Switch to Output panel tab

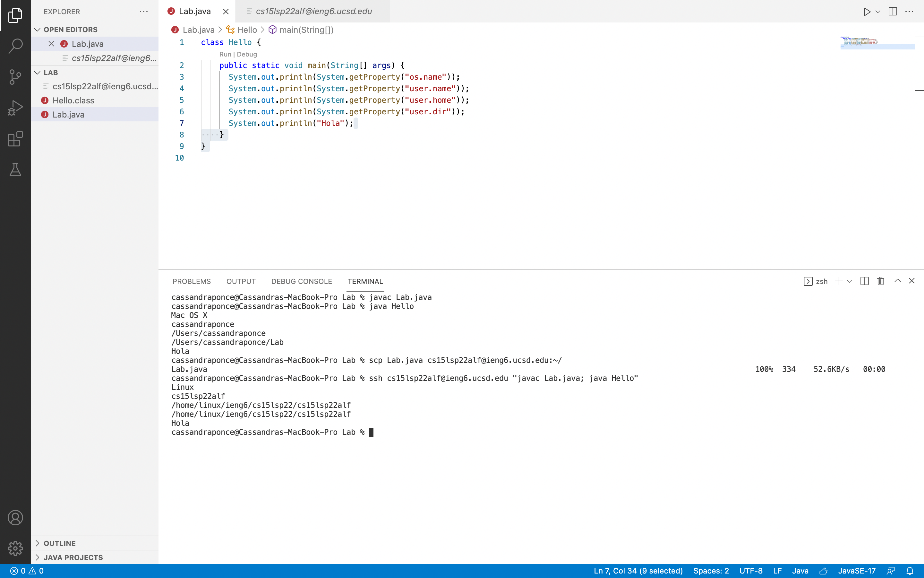point(241,281)
